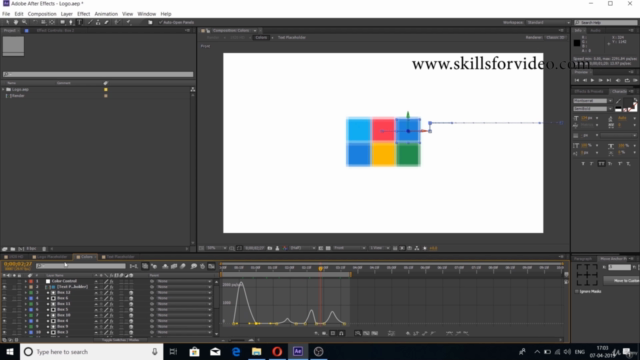Click the Composition Mini-Flowchart icon in timeline
640x360 pixels.
coord(133,266)
